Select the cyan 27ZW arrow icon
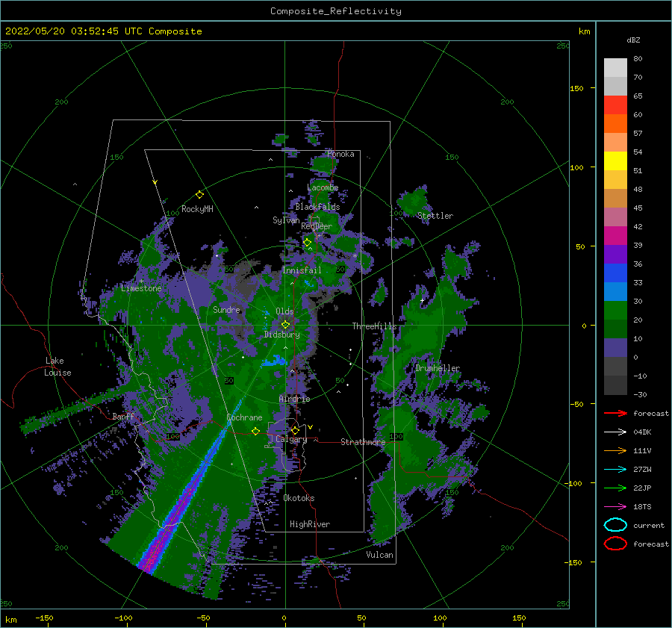This screenshot has height=628, width=672. [x=615, y=470]
